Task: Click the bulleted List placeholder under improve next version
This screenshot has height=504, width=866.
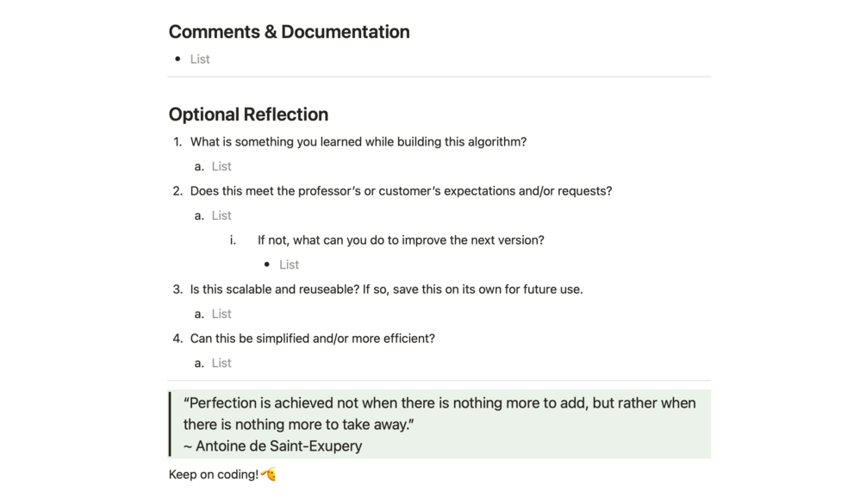Action: 289,264
